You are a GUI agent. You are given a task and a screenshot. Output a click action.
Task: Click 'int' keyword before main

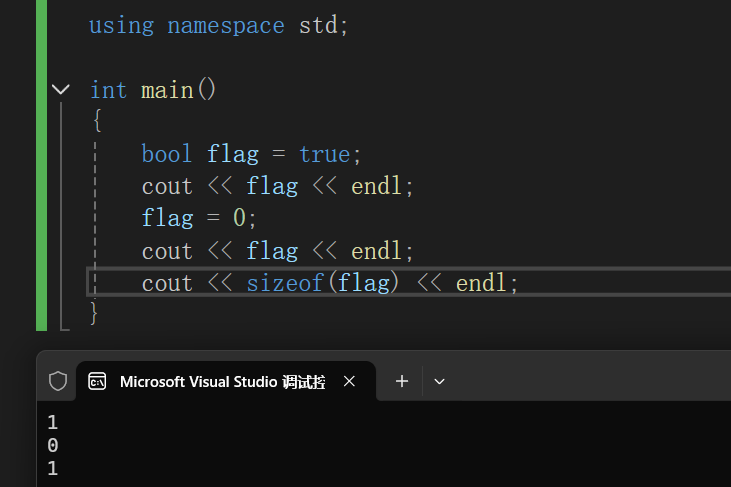coord(108,90)
